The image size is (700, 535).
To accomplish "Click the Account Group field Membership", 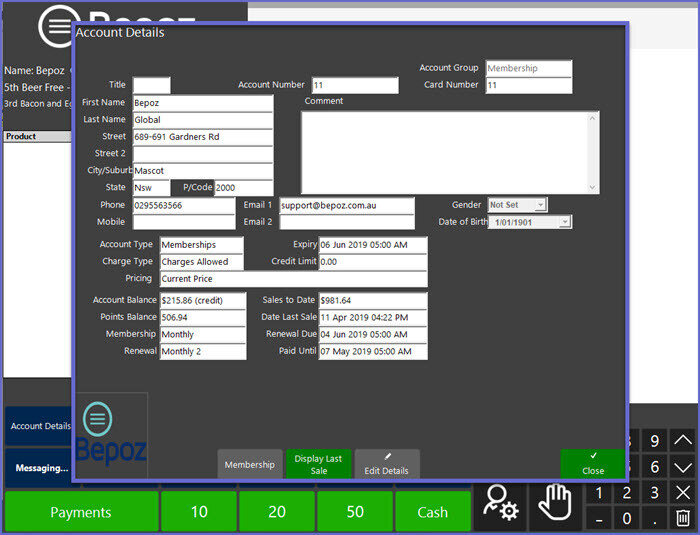I will click(x=529, y=68).
